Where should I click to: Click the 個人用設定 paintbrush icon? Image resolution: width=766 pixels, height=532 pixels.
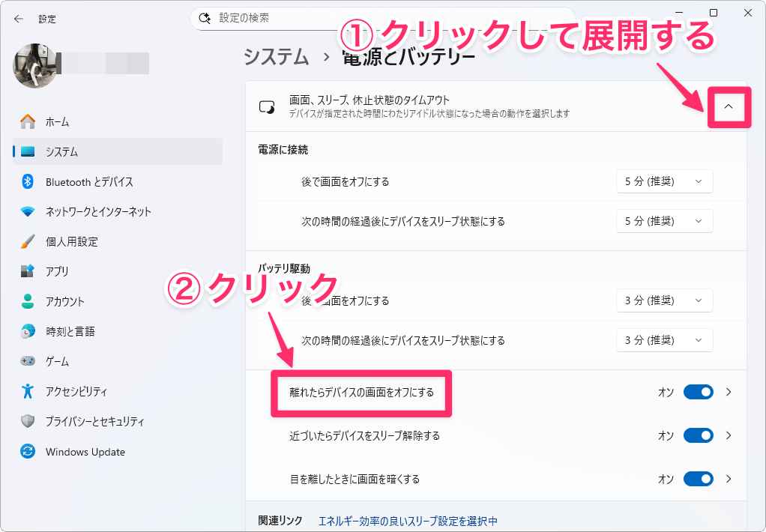tap(28, 241)
